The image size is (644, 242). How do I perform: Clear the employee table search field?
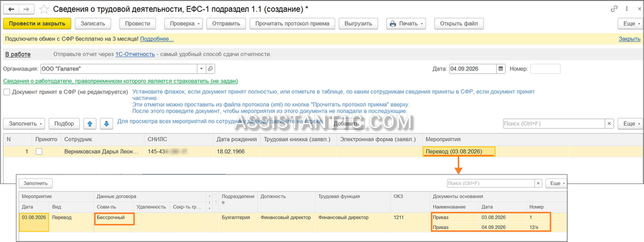click(609, 124)
